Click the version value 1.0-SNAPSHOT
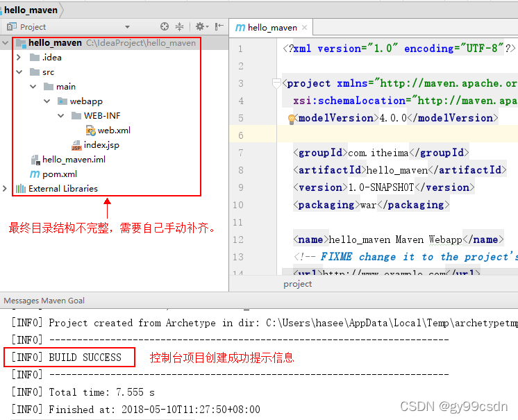518x420 pixels. click(381, 187)
